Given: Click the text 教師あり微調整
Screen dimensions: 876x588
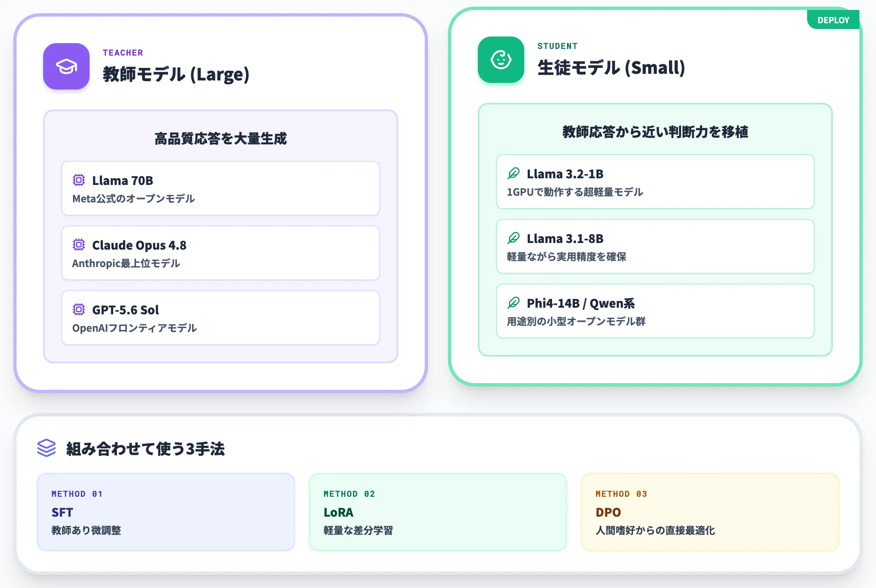Looking at the screenshot, I should tap(86, 530).
